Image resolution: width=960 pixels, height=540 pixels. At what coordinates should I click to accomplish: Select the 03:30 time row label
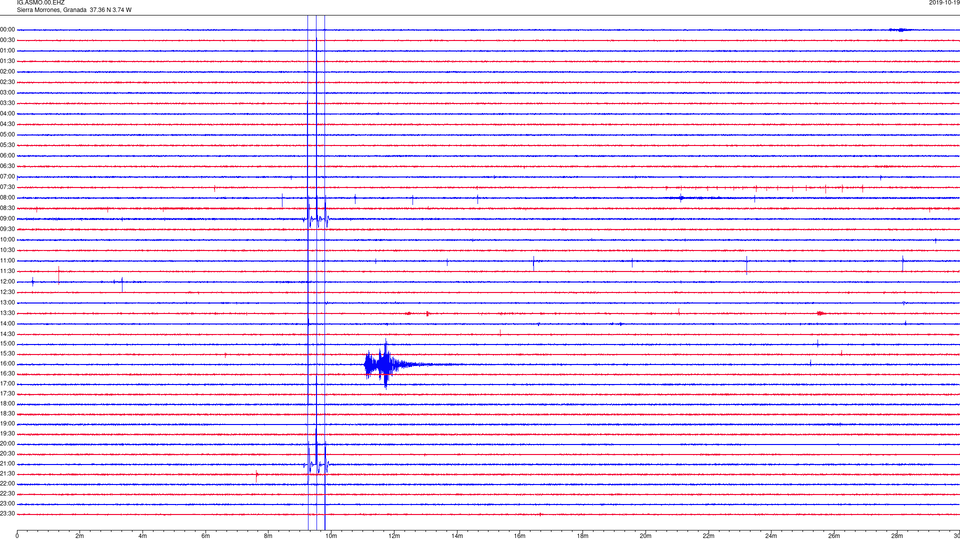7,103
